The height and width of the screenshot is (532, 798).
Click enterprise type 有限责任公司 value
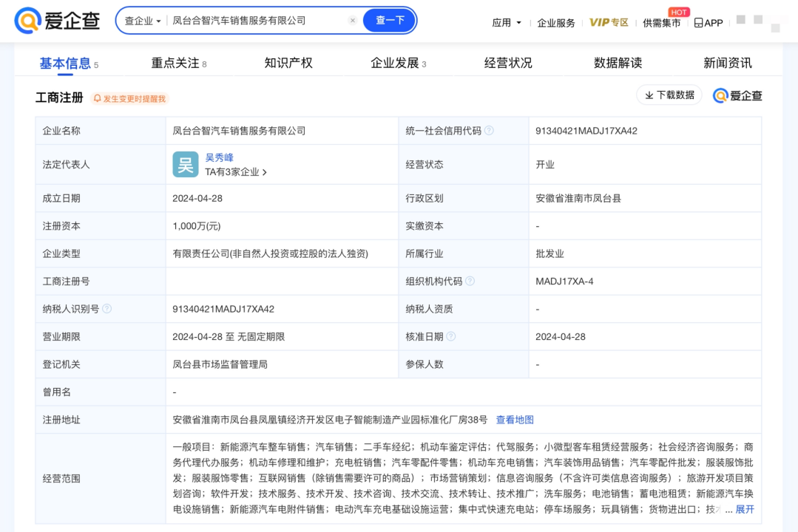(270, 253)
